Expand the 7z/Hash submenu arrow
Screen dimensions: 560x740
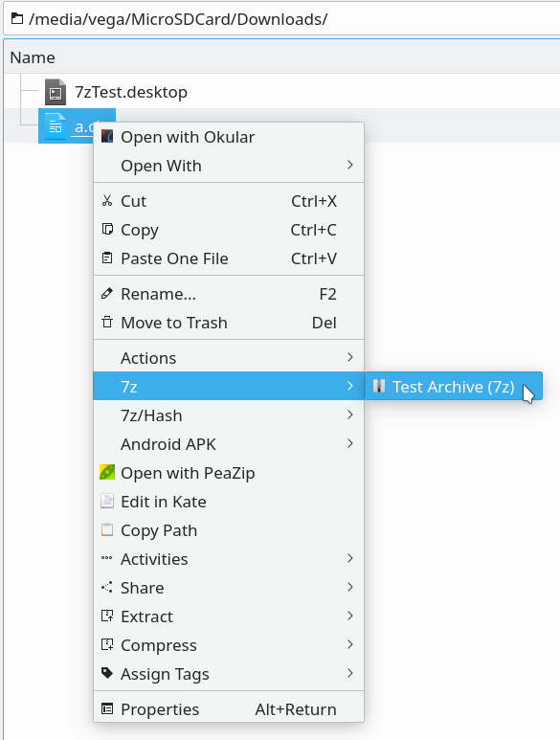(x=350, y=415)
